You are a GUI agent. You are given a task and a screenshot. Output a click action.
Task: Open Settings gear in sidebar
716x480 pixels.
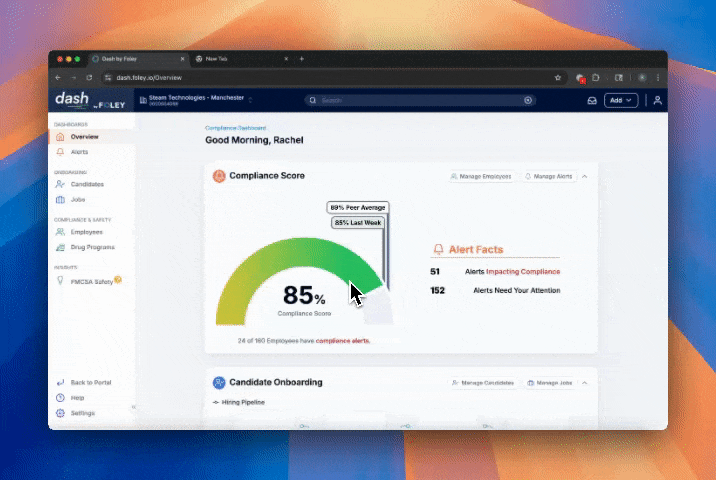[61, 413]
